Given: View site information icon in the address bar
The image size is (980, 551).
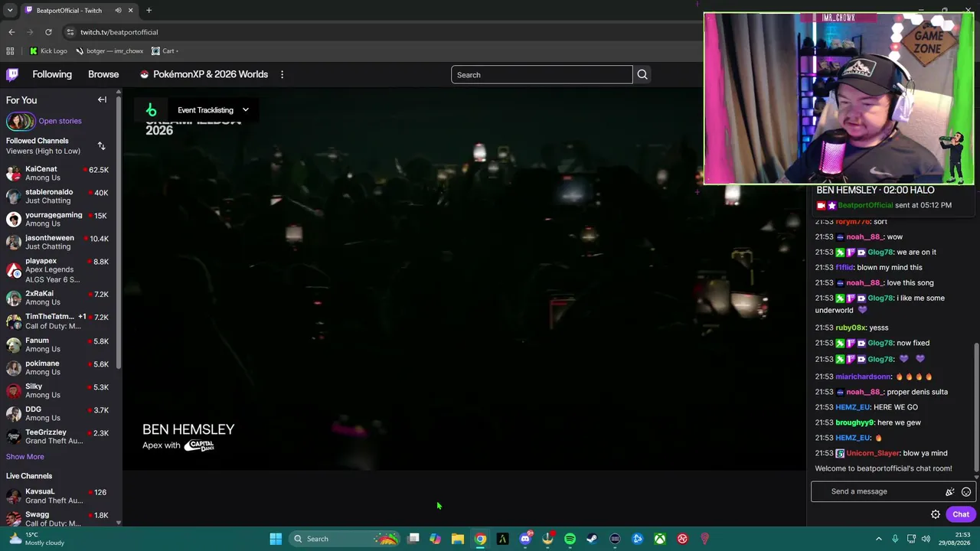Looking at the screenshot, I should 70,32.
